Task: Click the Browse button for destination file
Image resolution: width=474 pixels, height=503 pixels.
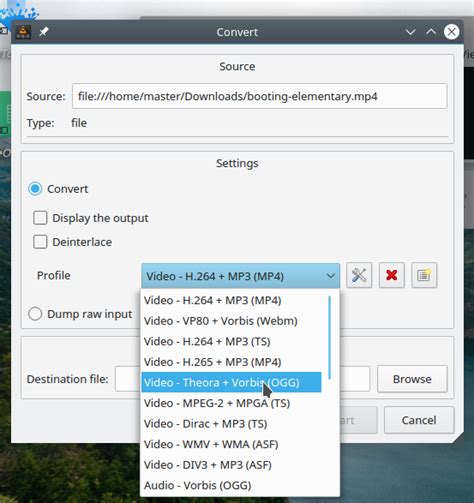Action: 412,379
